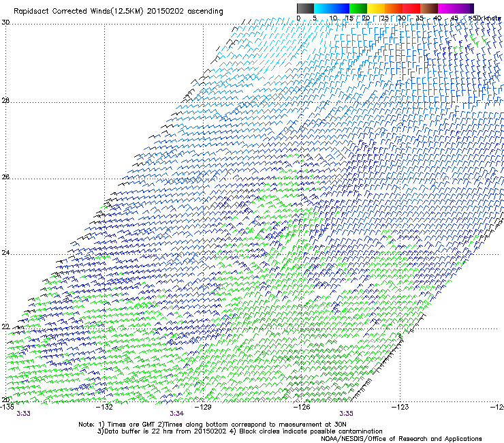Click the longitude -129 axis label
Viewport: 504px width, 443px height.
click(203, 407)
